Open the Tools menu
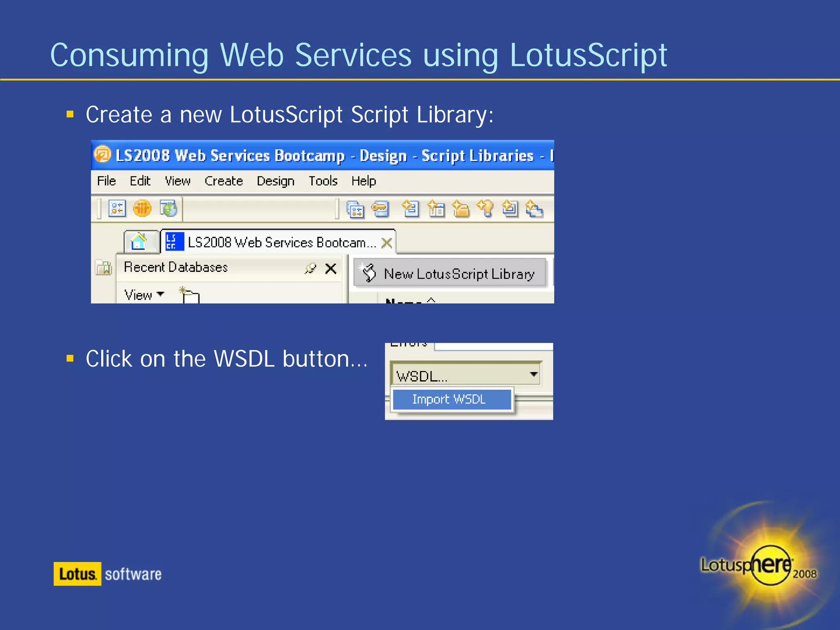 click(x=323, y=181)
